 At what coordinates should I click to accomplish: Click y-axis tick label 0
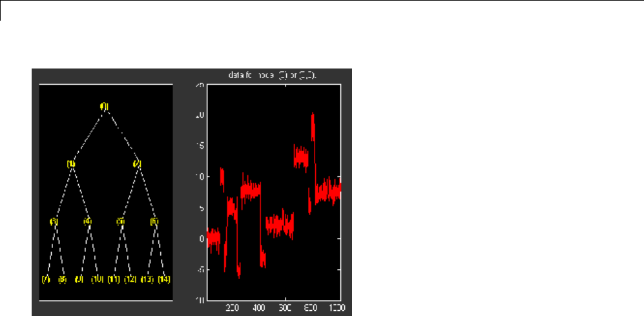[202, 238]
